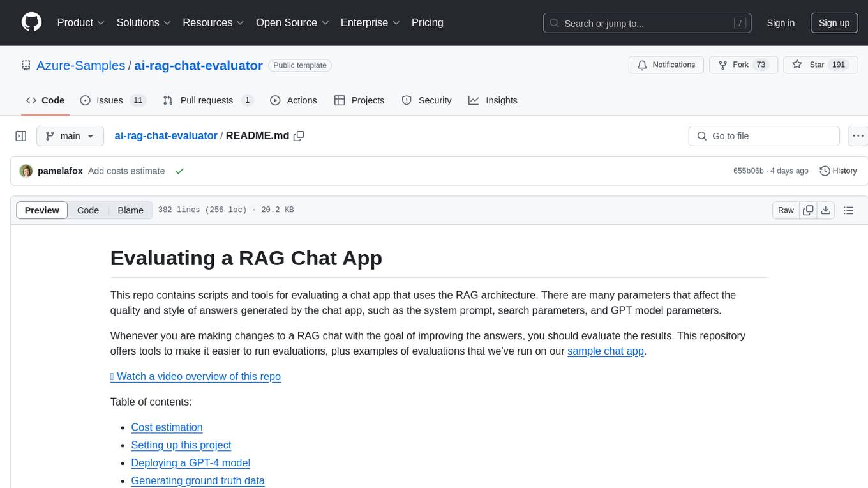Select the Preview view
The width and height of the screenshot is (868, 488).
42,210
